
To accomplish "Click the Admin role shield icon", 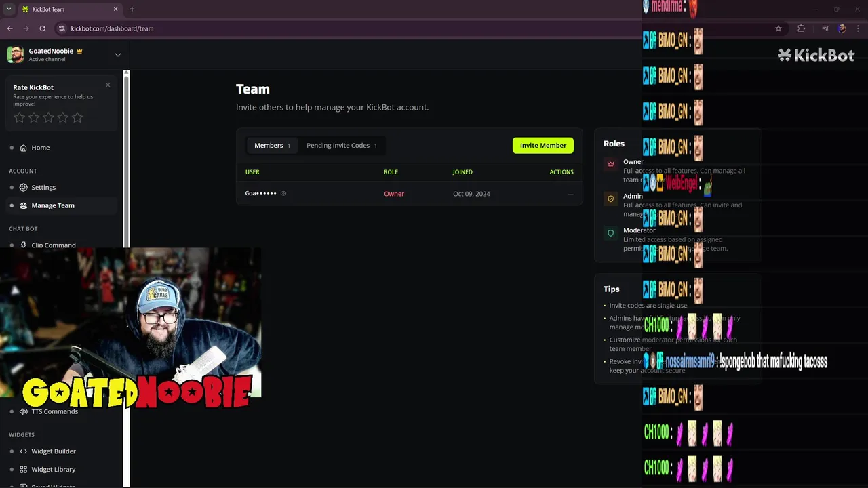I will tap(611, 199).
